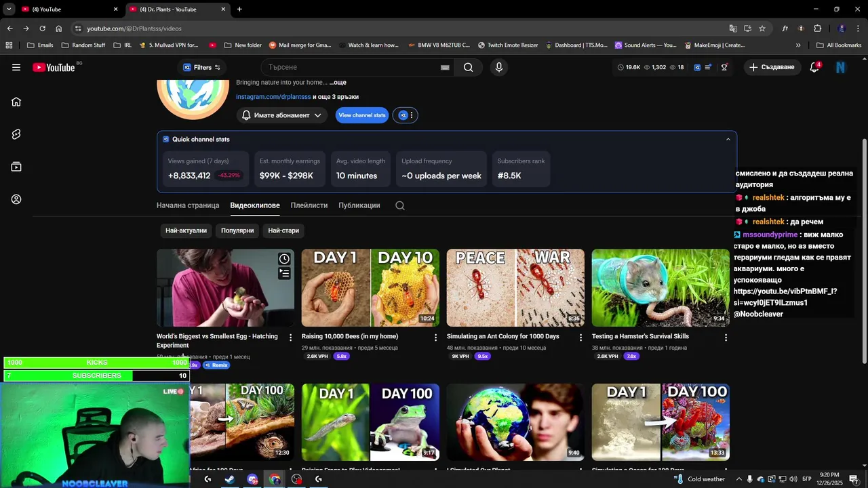Open the Filters toggle
Viewport: 868px width, 488px height.
202,67
